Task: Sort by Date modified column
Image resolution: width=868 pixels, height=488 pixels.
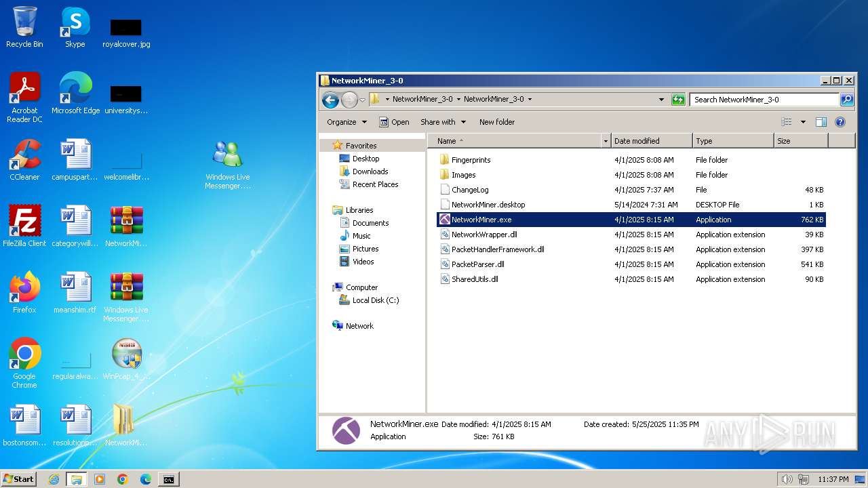Action: (652, 141)
